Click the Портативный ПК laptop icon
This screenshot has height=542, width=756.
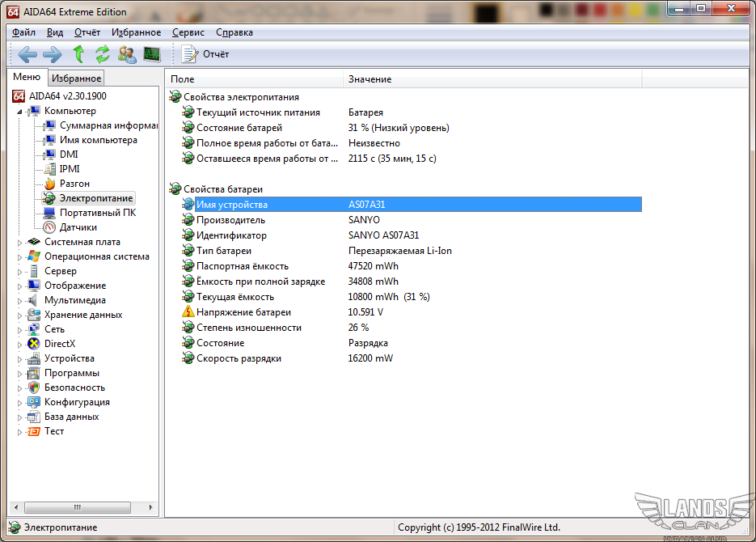click(49, 213)
